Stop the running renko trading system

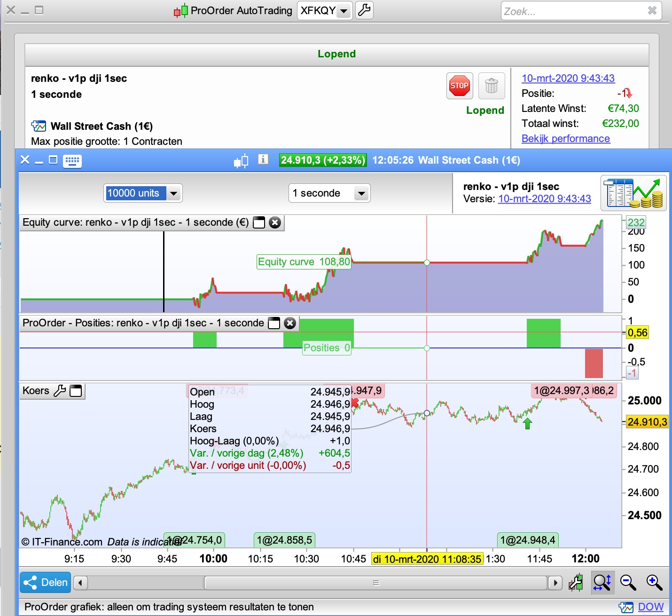tap(459, 86)
